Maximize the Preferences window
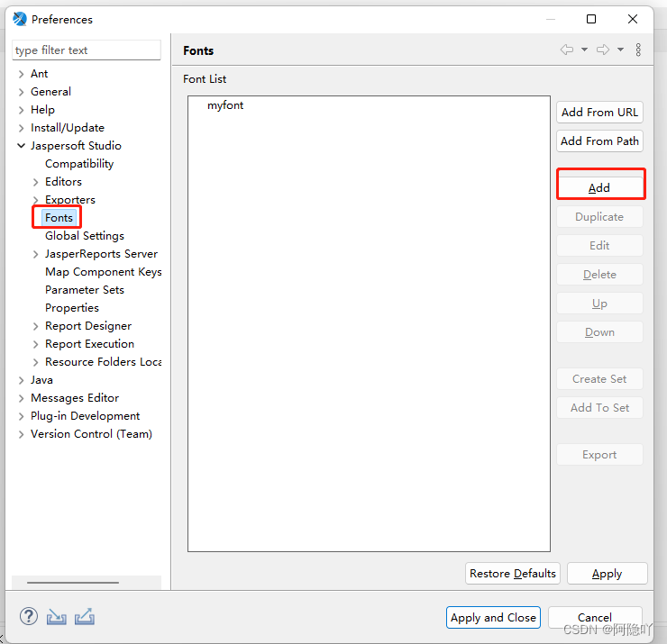The height and width of the screenshot is (644, 667). pyautogui.click(x=591, y=19)
